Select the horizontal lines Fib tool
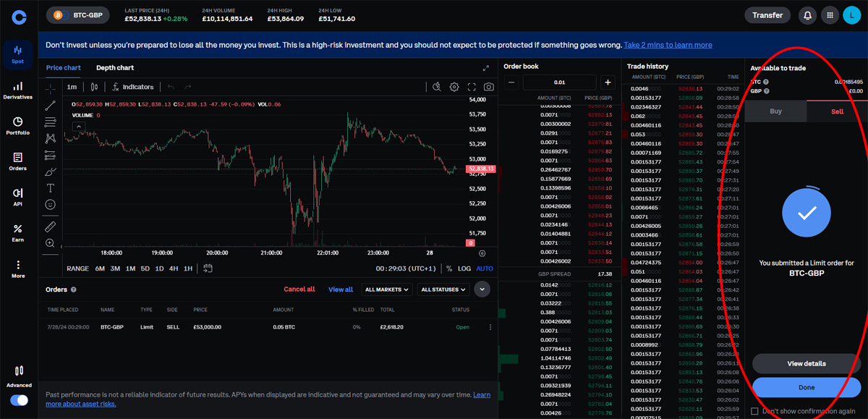 pyautogui.click(x=50, y=122)
